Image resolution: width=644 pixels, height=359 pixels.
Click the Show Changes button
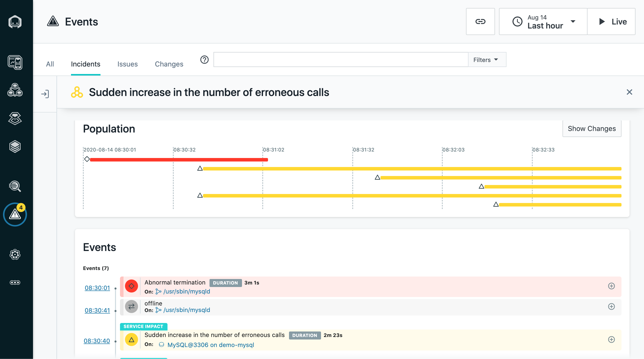click(592, 128)
